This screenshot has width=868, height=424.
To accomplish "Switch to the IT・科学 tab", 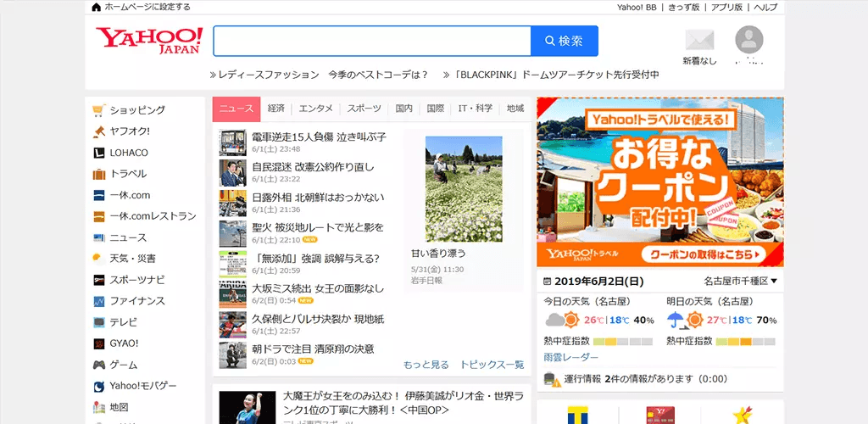I will point(475,109).
